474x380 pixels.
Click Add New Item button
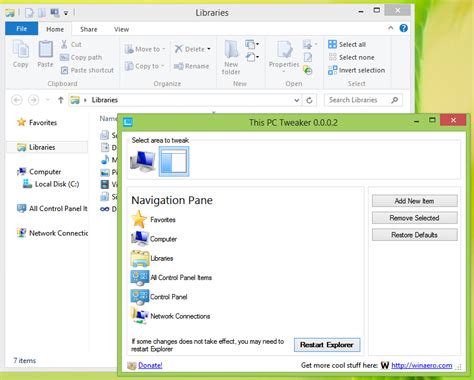point(414,201)
